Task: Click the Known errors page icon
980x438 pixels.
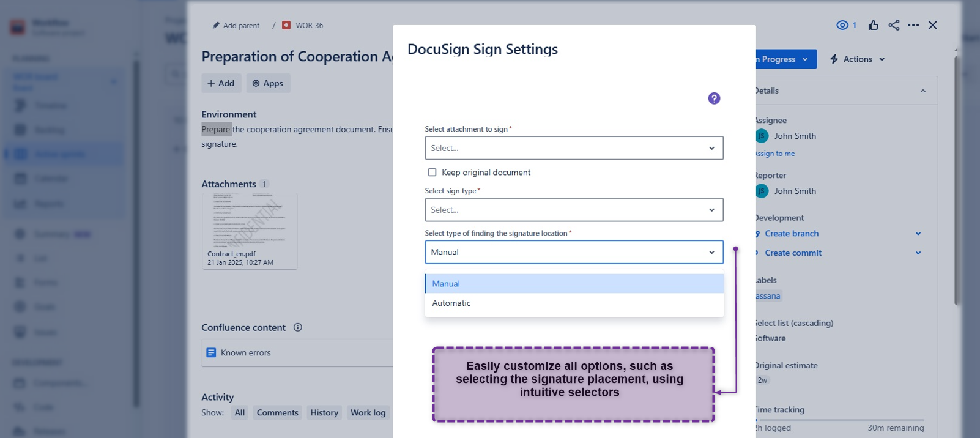Action: [x=211, y=352]
